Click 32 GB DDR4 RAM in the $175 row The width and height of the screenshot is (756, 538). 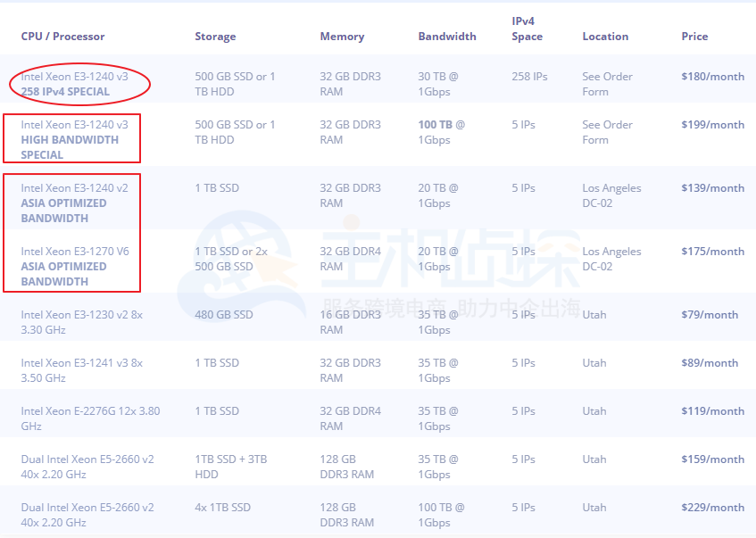pyautogui.click(x=350, y=259)
